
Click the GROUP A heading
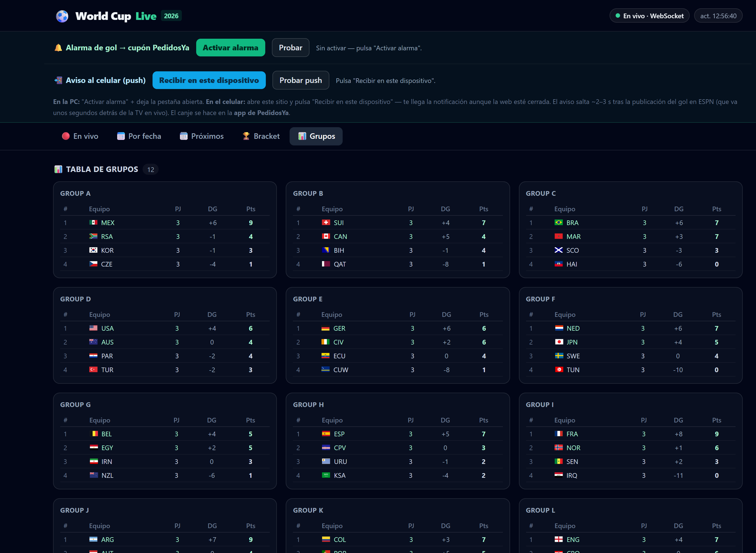(75, 194)
